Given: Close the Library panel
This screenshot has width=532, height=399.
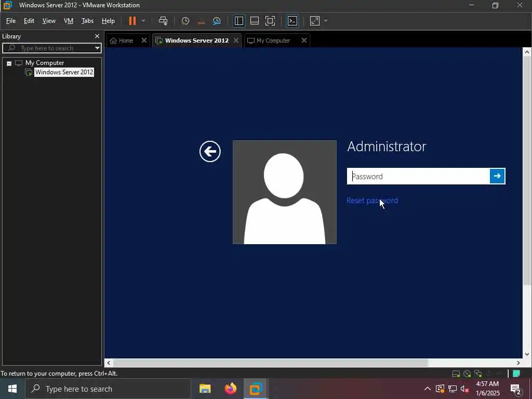Looking at the screenshot, I should (97, 36).
